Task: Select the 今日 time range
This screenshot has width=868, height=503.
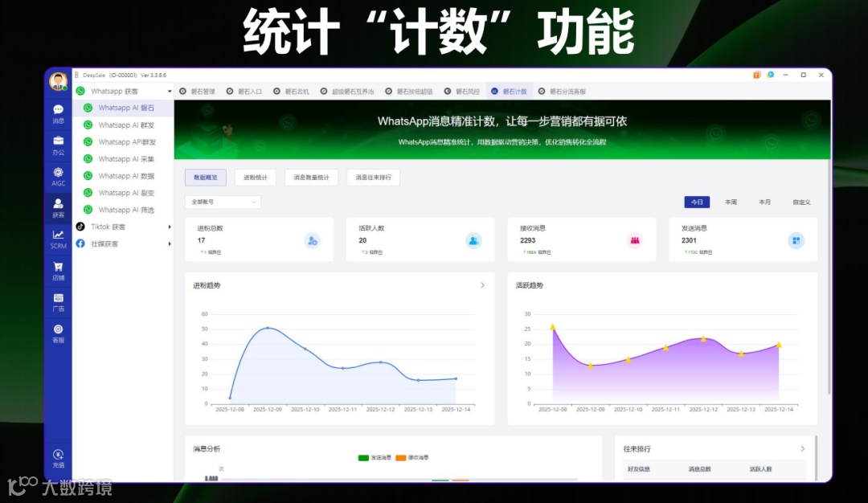Action: coord(697,202)
